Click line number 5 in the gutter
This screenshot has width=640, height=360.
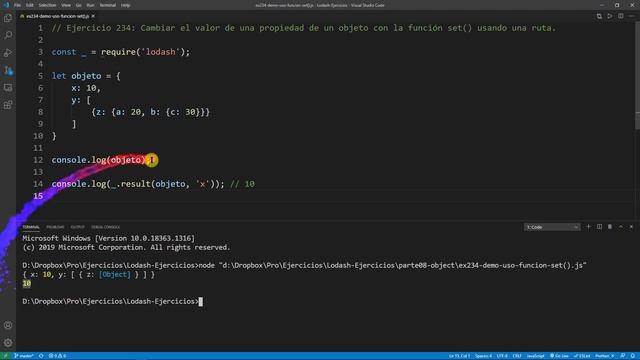pos(40,76)
